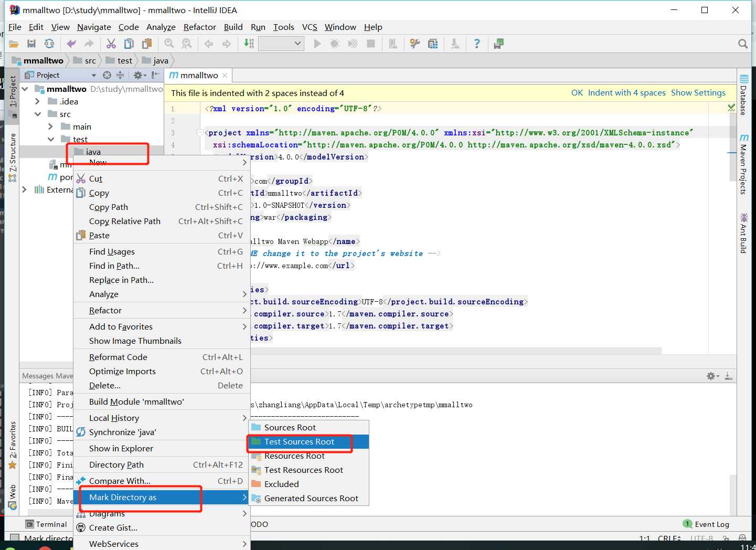Open the Maven Projects side tab

tap(743, 164)
